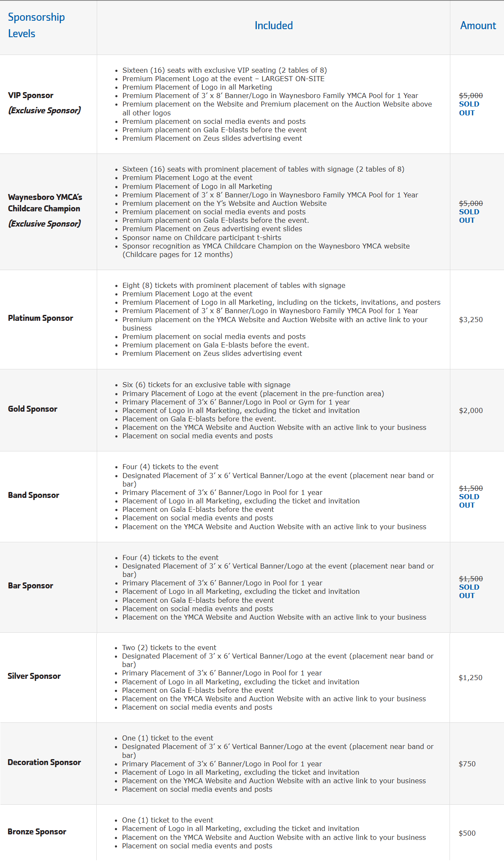Click the Gold Sponsor row label
This screenshot has height=861, width=504.
[33, 409]
